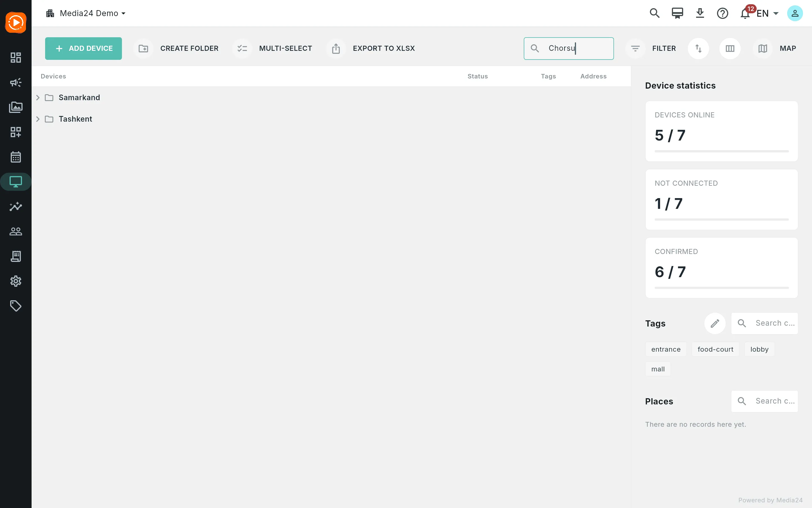The image size is (812, 508).
Task: Open the Analytics chart sidebar icon
Action: (16, 207)
